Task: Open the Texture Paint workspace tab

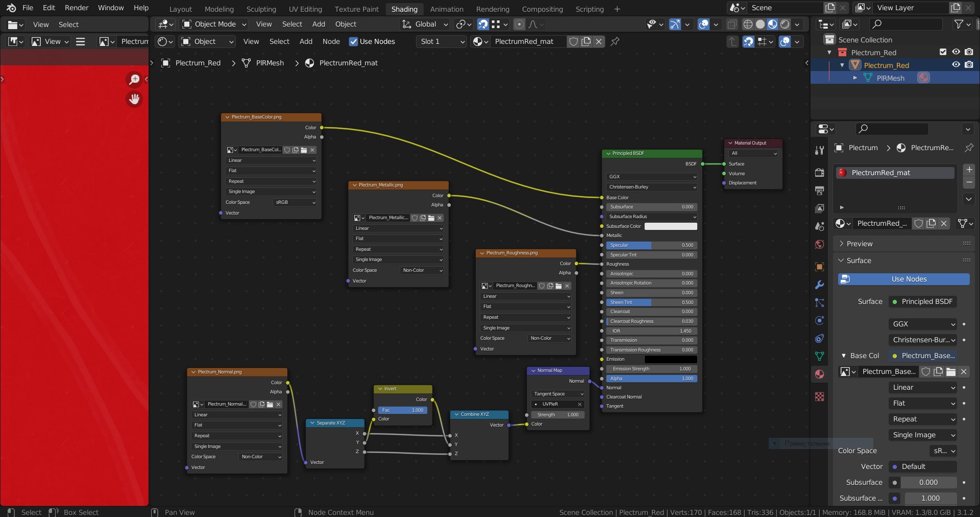Action: [356, 9]
